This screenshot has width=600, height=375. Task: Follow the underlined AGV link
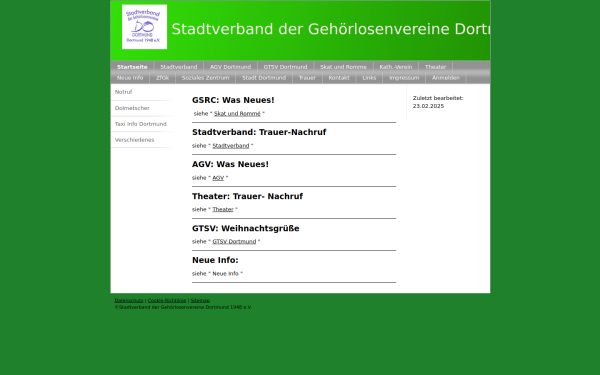coord(218,178)
